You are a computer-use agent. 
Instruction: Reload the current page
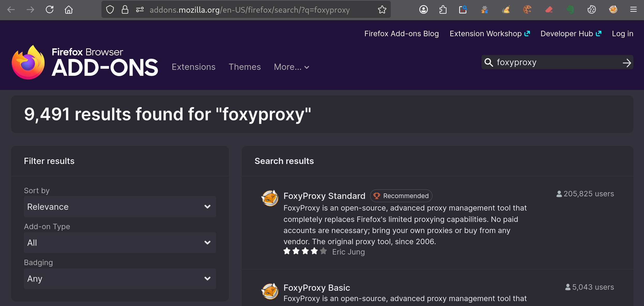(x=49, y=10)
